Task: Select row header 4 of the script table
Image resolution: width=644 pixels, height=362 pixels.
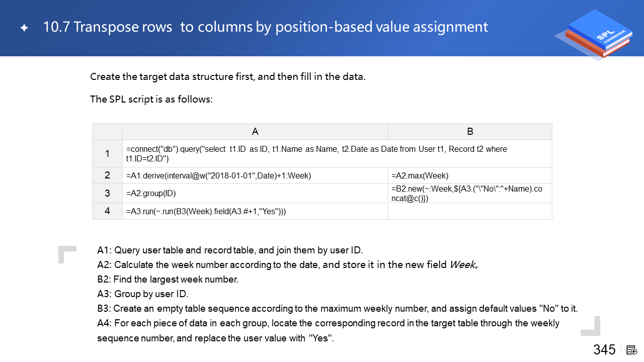Action: (x=107, y=211)
